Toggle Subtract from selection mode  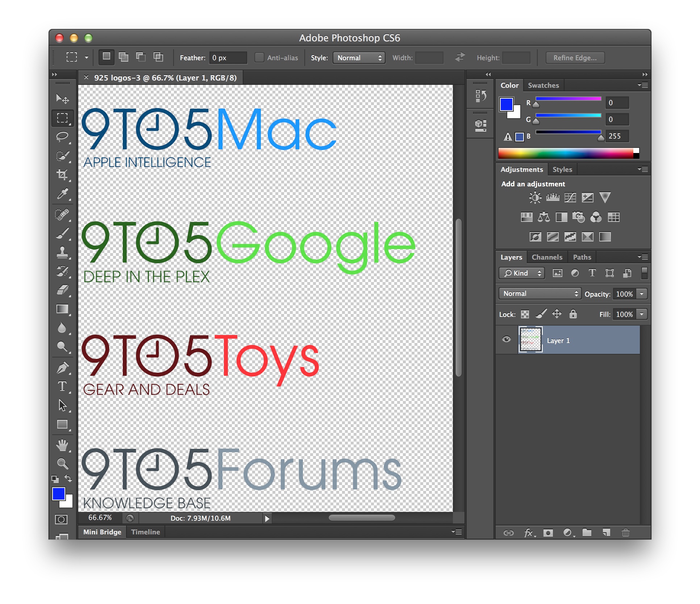click(141, 57)
